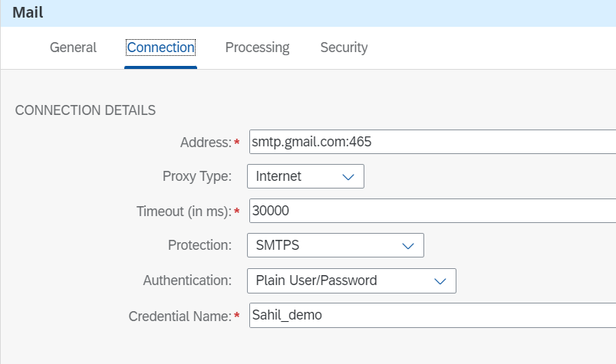The height and width of the screenshot is (364, 616).
Task: Expand the Authentication dropdown chevron
Action: coord(440,281)
